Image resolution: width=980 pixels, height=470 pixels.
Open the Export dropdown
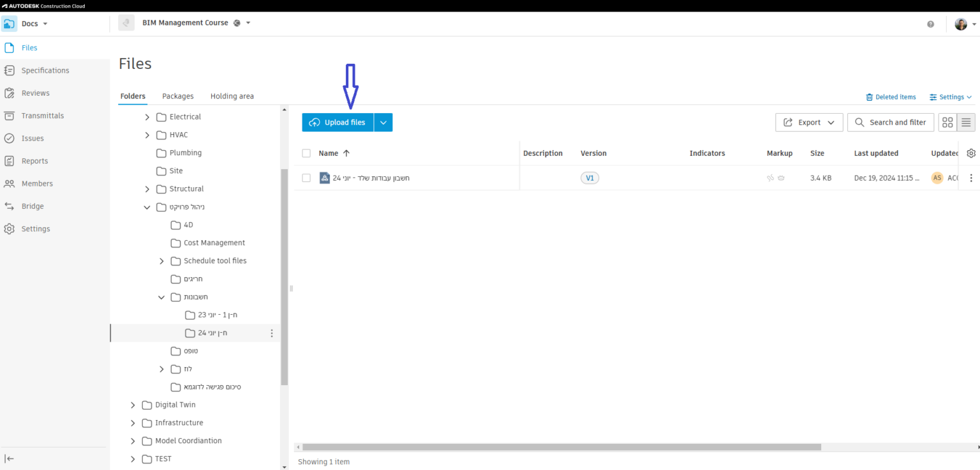(808, 123)
